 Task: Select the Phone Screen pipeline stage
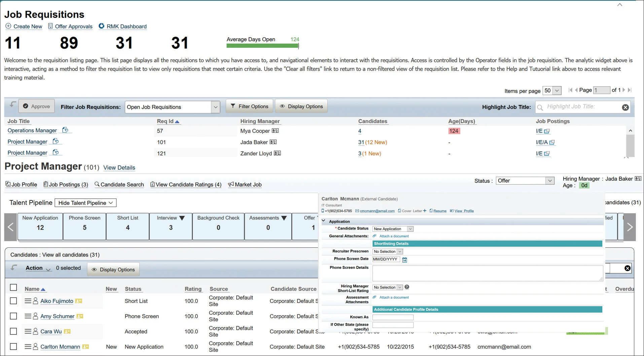(84, 226)
